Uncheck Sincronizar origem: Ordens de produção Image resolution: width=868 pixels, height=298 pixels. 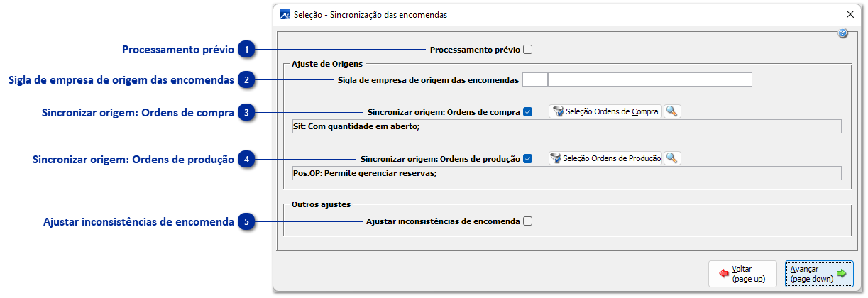point(527,158)
